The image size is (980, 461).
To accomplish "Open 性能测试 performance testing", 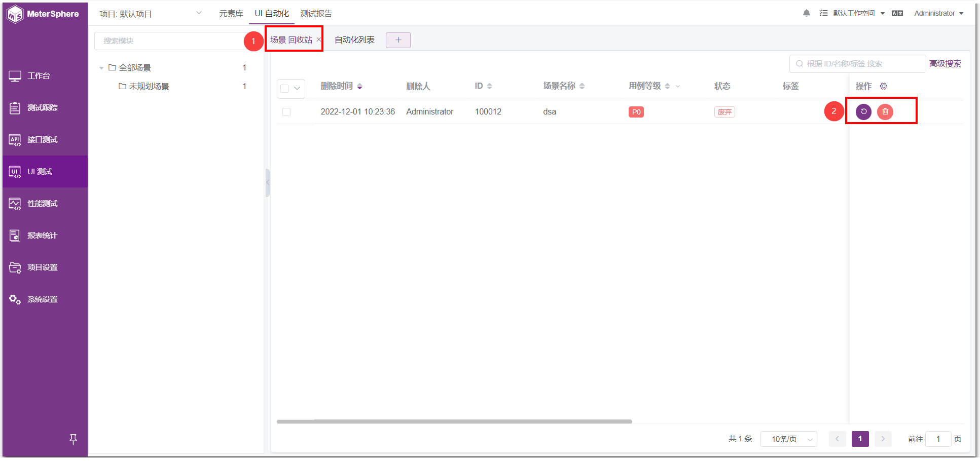I will [45, 204].
